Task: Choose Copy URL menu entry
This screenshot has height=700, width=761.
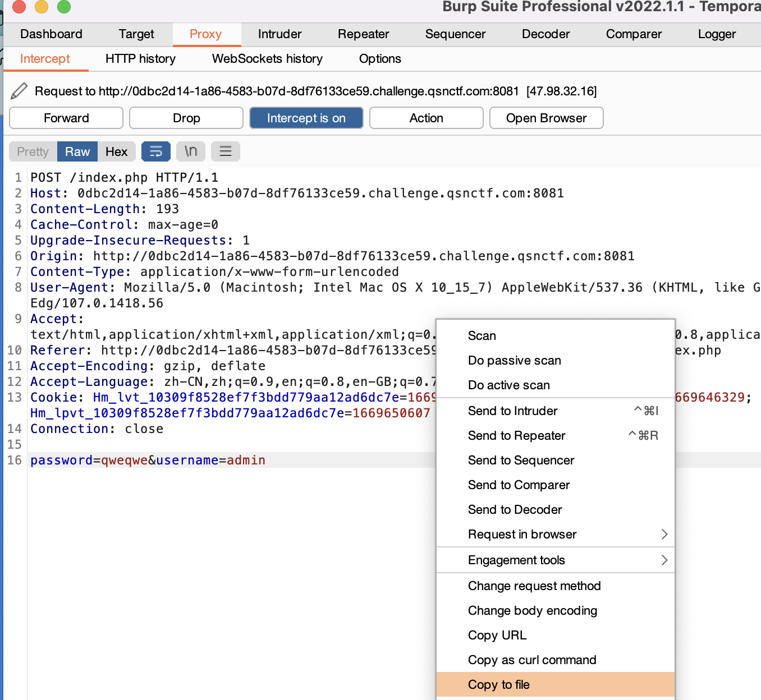Action: click(x=556, y=635)
